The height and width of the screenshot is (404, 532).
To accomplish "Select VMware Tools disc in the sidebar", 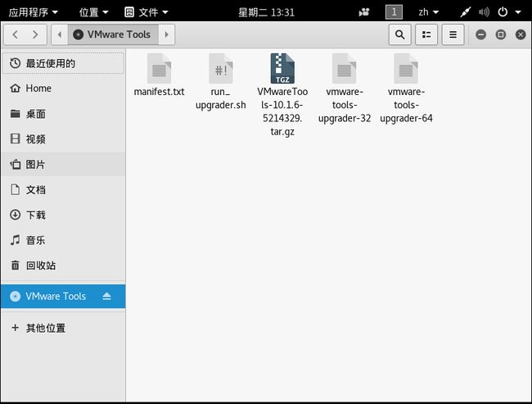I will [63, 297].
